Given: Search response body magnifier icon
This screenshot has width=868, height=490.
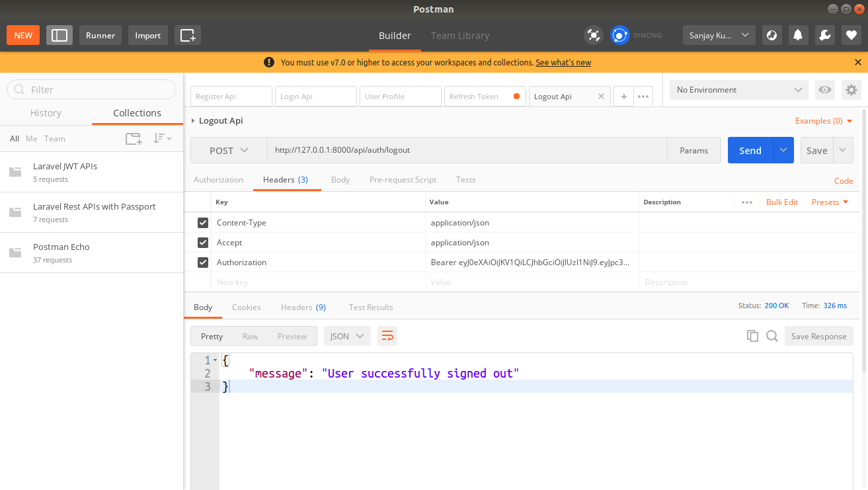Looking at the screenshot, I should 771,336.
